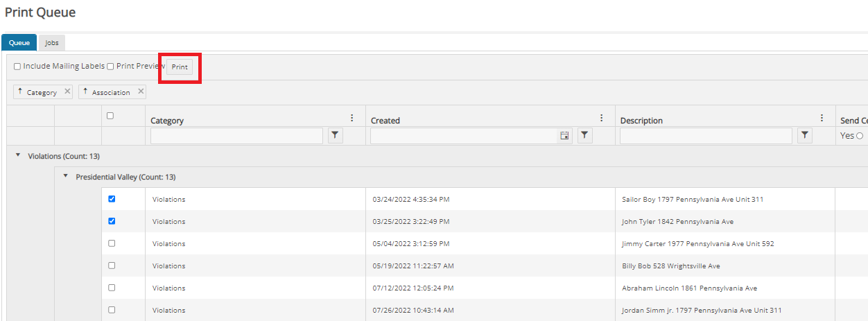Viewport: 868px width, 321px height.
Task: Switch to the Jobs tab
Action: [x=52, y=43]
